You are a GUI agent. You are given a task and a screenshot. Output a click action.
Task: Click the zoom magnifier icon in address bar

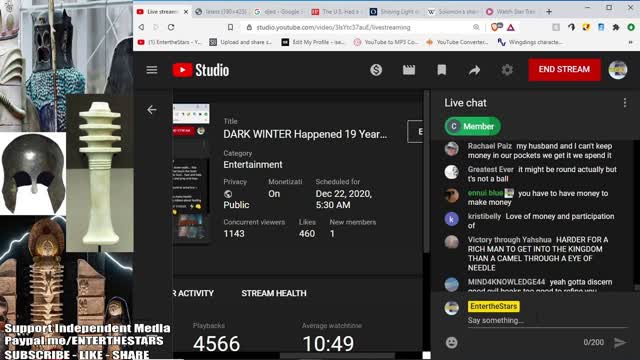(x=476, y=27)
